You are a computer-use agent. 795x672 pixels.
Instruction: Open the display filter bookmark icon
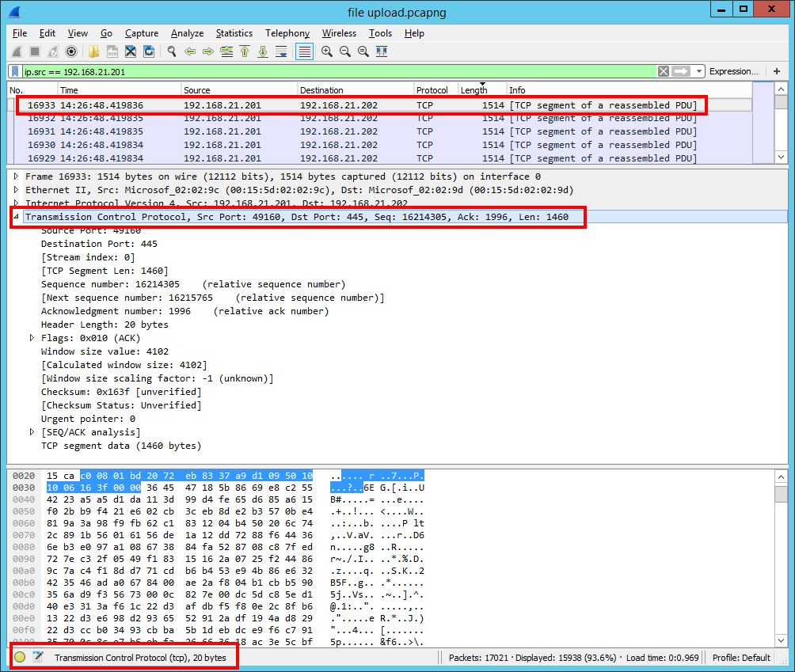tap(15, 71)
